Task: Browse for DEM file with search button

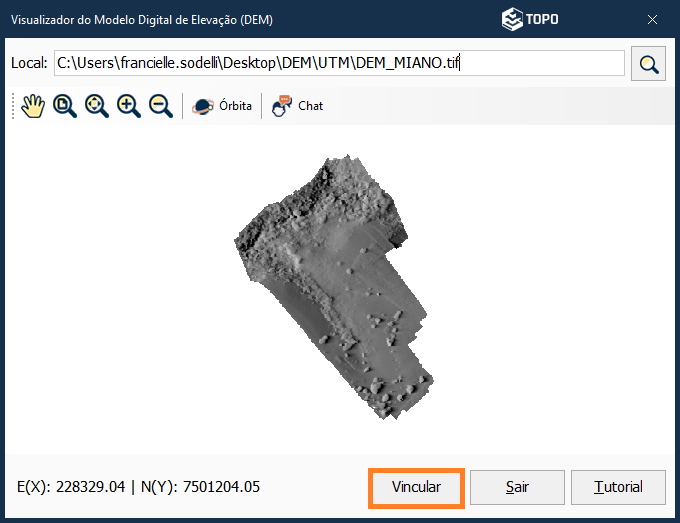Action: tap(650, 64)
